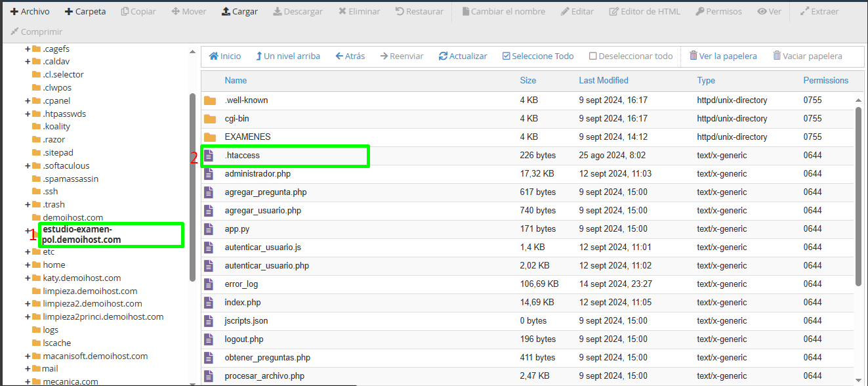The width and height of the screenshot is (868, 386).
Task: Expand the .cpanel folder in the tree
Action: coord(27,100)
